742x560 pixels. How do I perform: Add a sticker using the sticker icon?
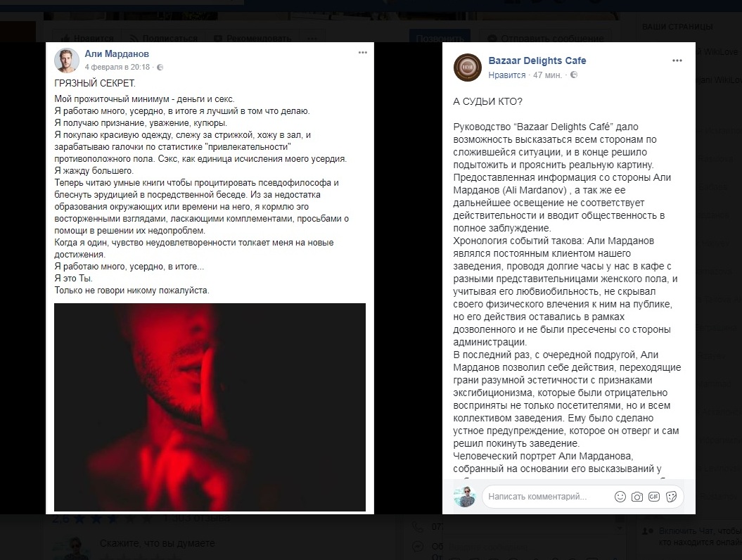coord(671,497)
